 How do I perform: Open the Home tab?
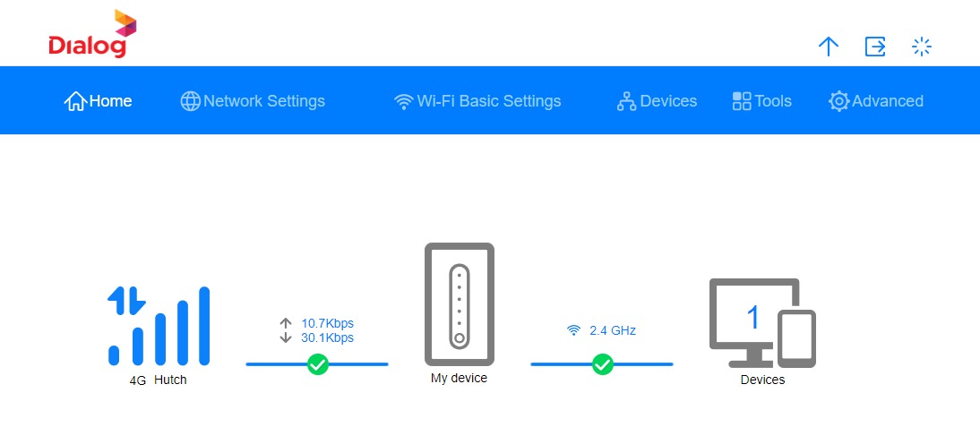99,101
